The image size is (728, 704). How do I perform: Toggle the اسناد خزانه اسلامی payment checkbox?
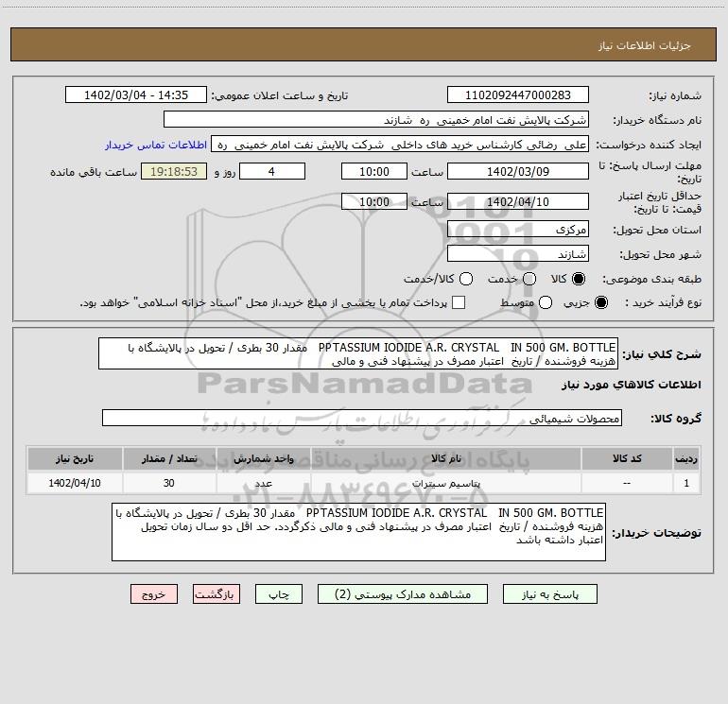coord(459,302)
